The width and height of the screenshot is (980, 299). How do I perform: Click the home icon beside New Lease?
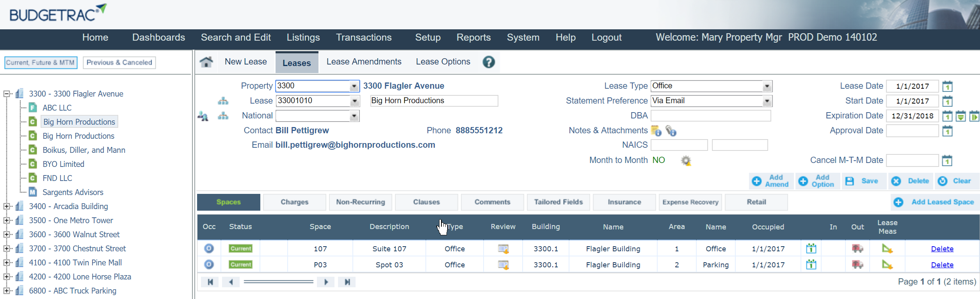(206, 62)
